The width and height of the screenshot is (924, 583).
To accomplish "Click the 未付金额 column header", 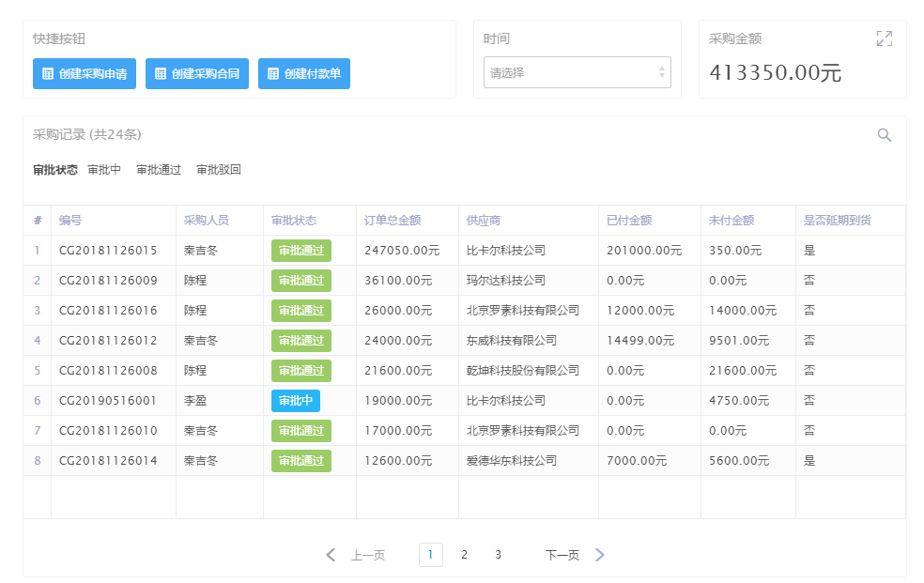I will 731,221.
